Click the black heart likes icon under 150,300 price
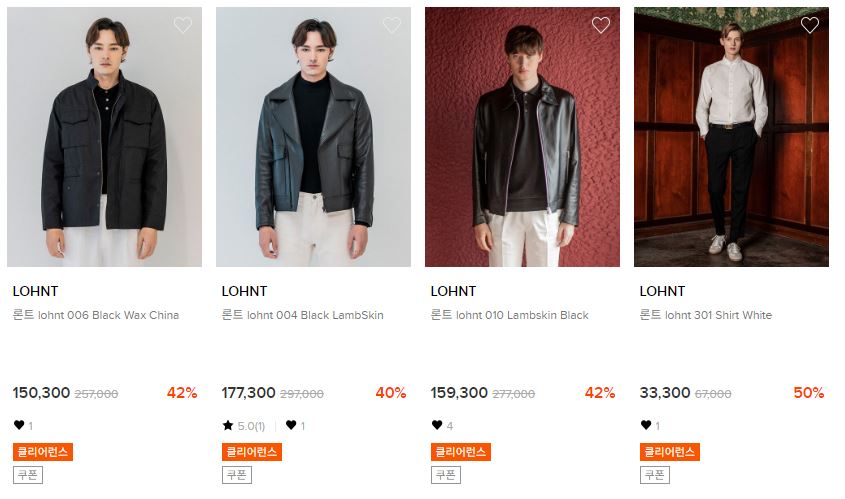Image resolution: width=845 pixels, height=499 pixels. point(19,425)
